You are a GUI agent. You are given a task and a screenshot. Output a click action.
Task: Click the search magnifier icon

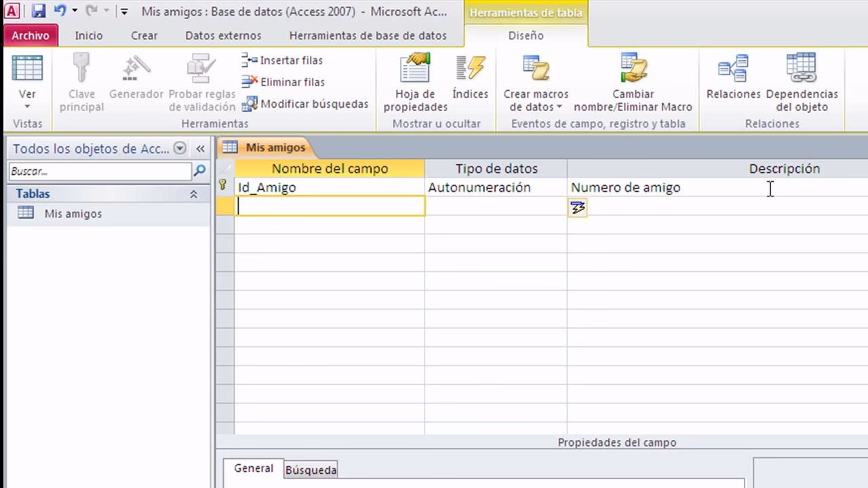199,171
